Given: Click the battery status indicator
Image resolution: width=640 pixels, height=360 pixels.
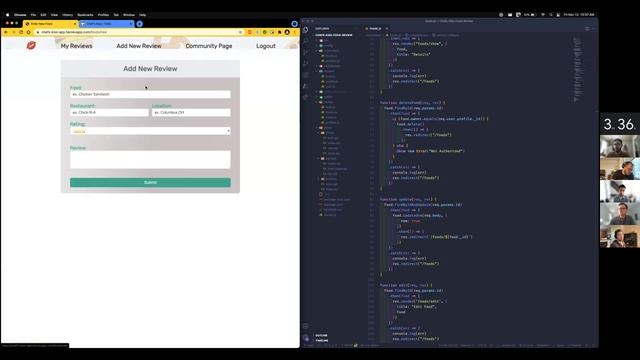Looking at the screenshot, I should pos(529,15).
